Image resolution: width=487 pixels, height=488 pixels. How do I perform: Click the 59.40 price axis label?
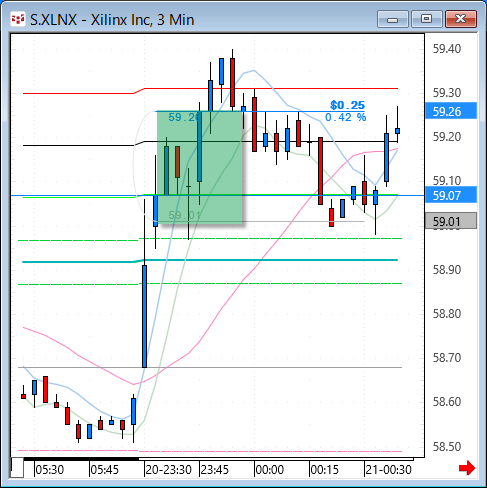(447, 49)
